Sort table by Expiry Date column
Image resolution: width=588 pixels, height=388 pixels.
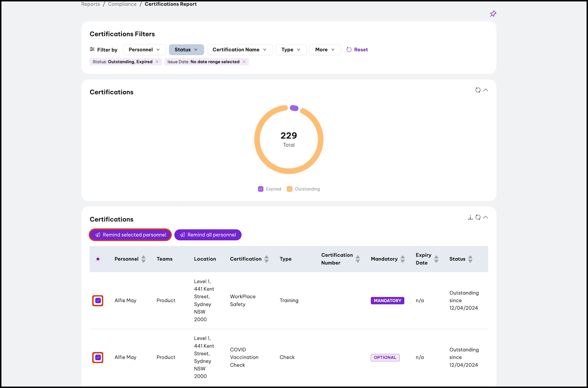(436, 259)
